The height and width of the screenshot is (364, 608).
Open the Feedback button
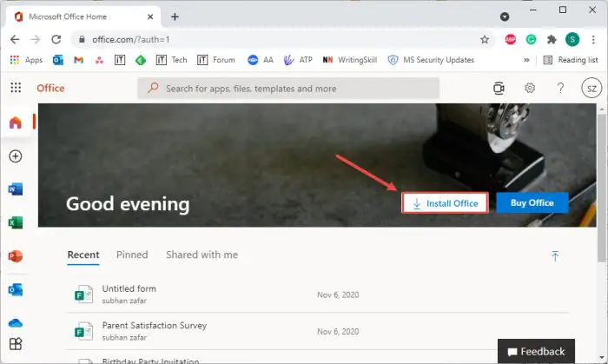tap(536, 352)
